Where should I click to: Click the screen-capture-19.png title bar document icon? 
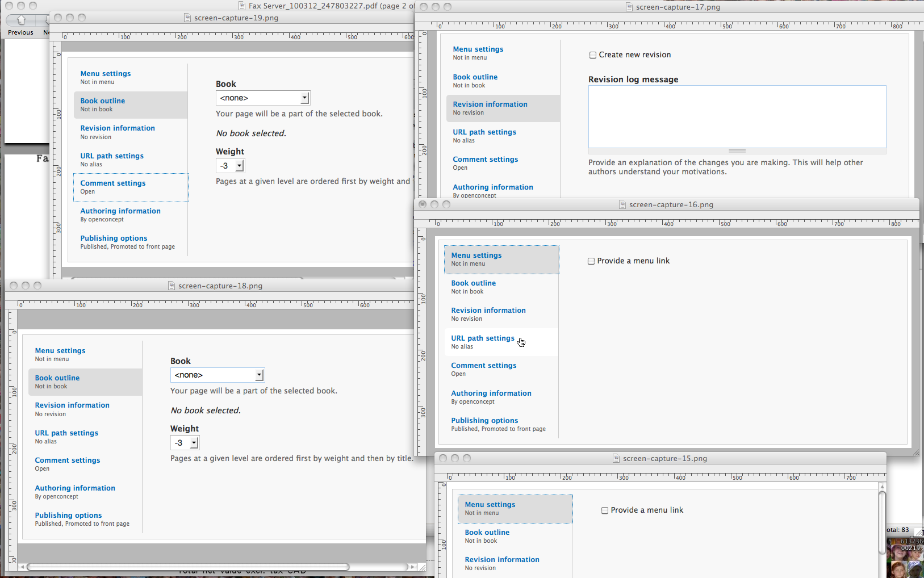tap(187, 18)
